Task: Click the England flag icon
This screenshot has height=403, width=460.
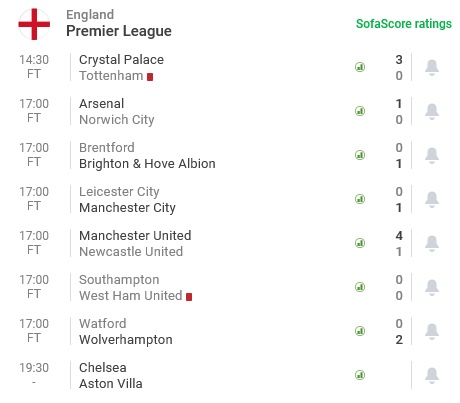Action: coord(34,24)
